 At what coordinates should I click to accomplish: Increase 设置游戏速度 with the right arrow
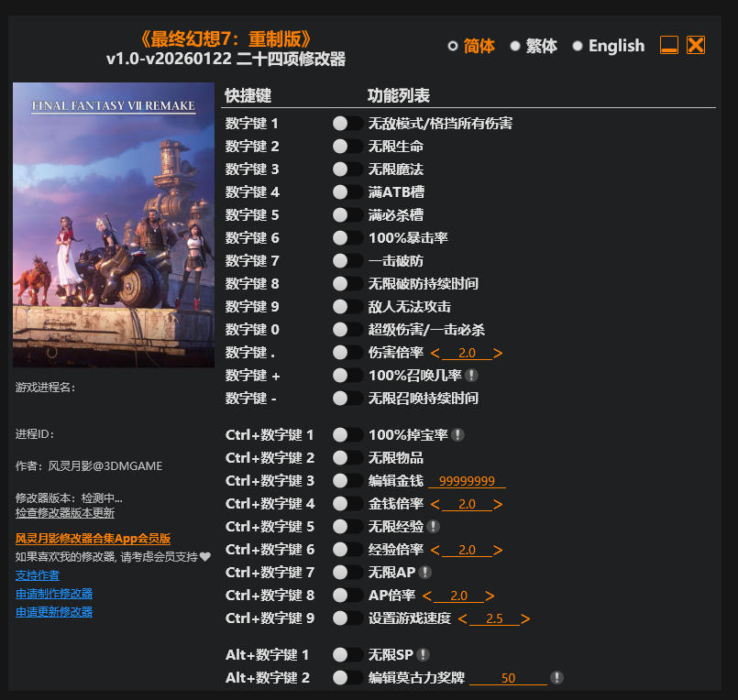point(525,618)
